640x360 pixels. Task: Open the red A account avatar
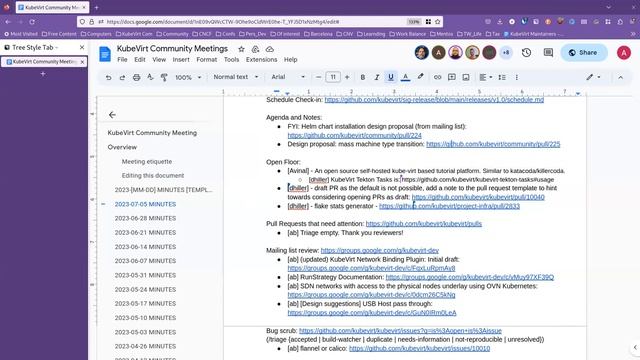pos(624,52)
